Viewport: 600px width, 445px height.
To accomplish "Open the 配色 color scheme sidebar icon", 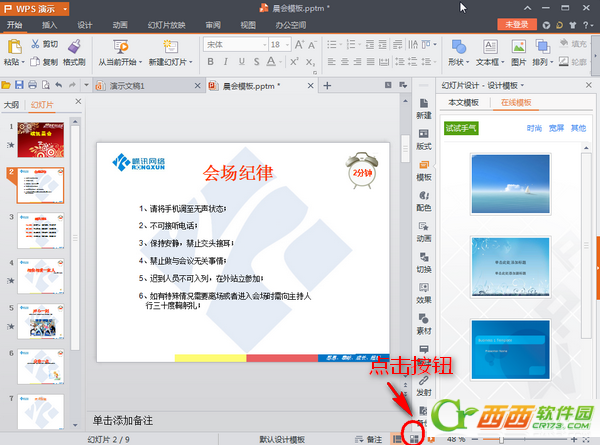I will coord(424,196).
